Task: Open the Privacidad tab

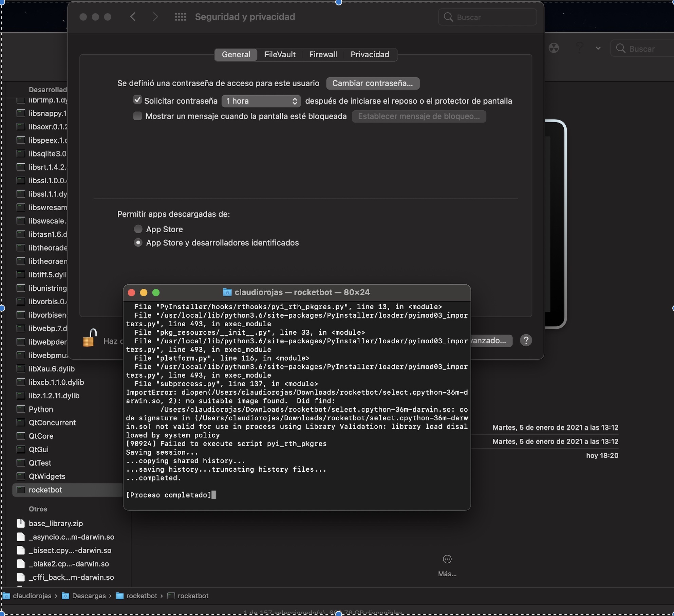Action: pyautogui.click(x=370, y=55)
